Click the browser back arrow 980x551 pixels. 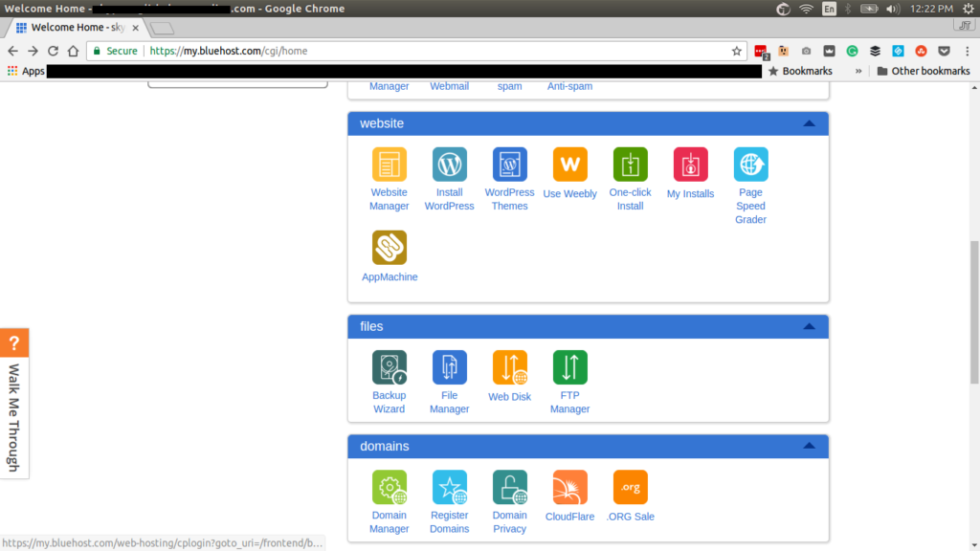tap(12, 52)
